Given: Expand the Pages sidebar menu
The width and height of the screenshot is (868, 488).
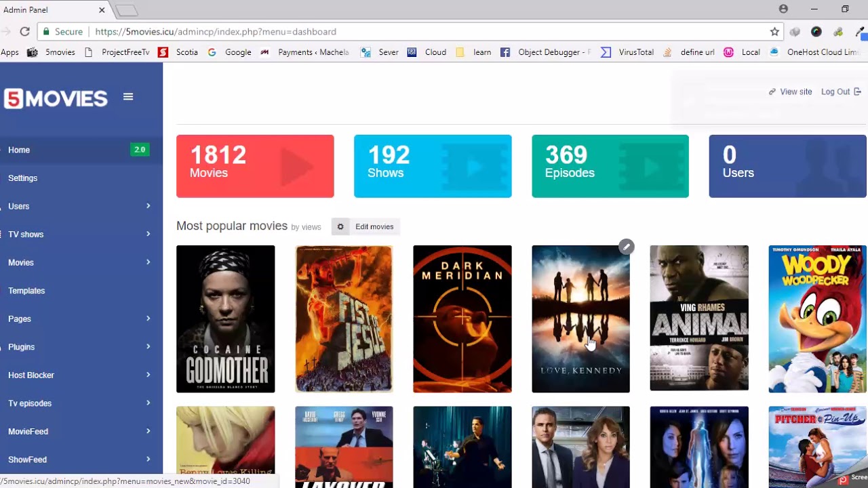Looking at the screenshot, I should [81, 319].
